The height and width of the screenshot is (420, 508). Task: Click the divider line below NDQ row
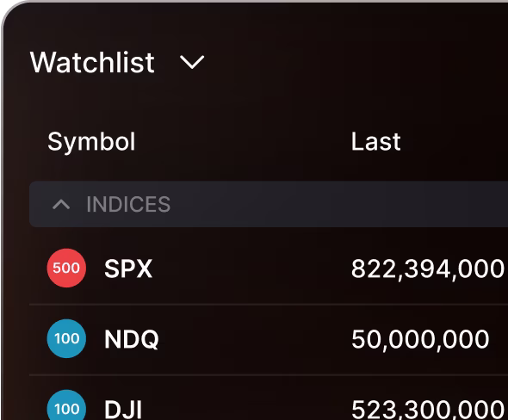[x=269, y=375]
